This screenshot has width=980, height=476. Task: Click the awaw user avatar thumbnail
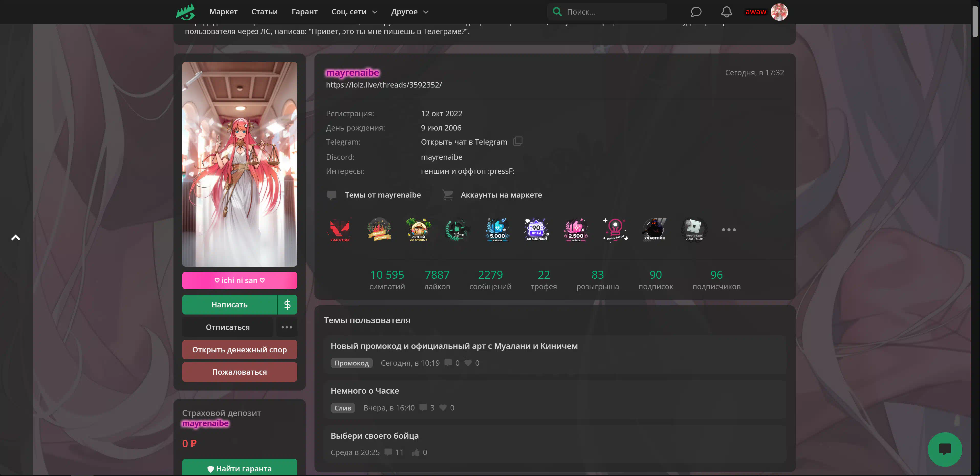[x=779, y=12]
